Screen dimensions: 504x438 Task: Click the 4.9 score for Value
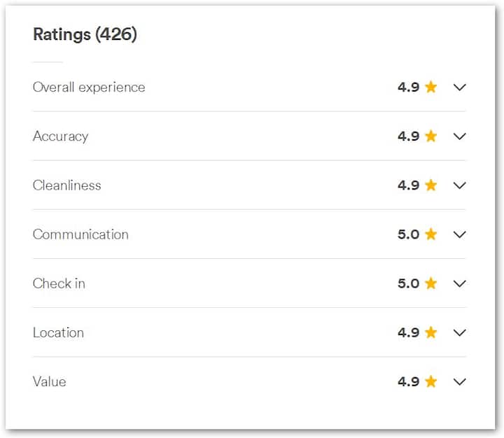click(408, 381)
